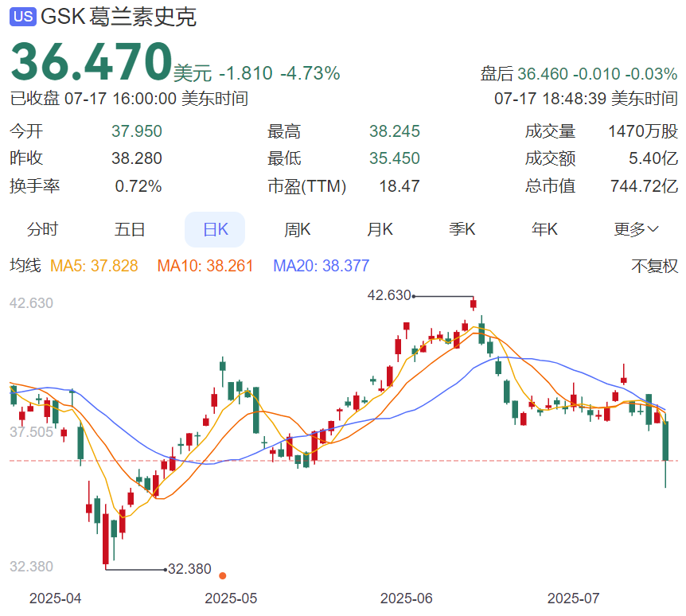
Task: Open the 月K monthly chart tab
Action: [x=380, y=229]
